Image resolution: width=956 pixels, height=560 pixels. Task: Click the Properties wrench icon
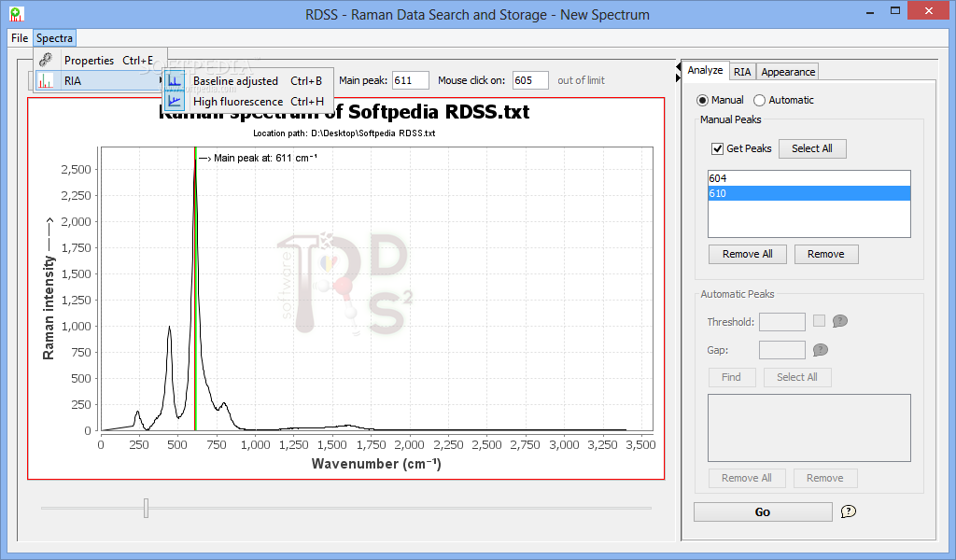(46, 60)
